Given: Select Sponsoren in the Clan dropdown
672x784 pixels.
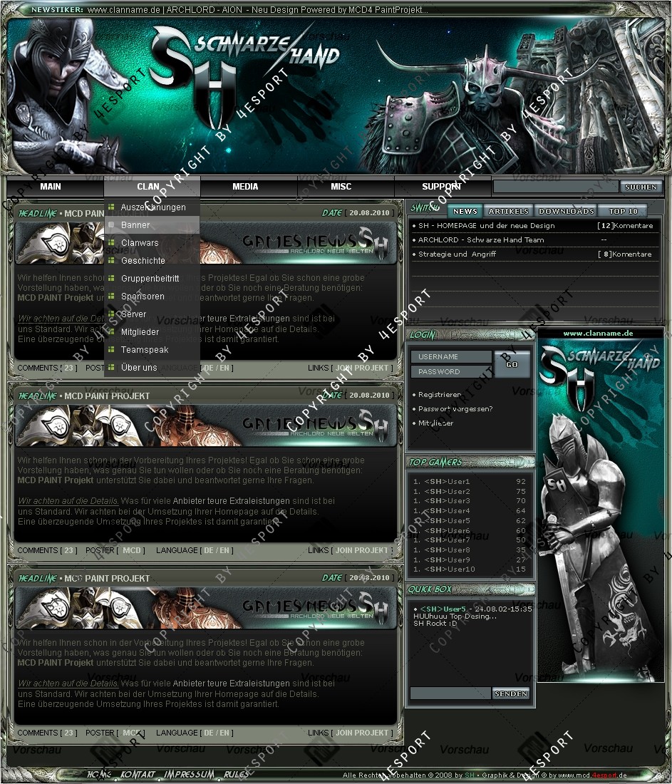Looking at the screenshot, I should 143,296.
